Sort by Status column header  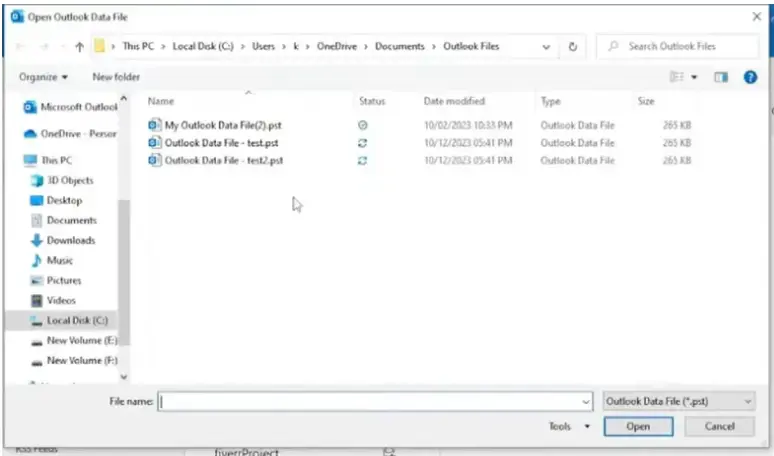[372, 101]
